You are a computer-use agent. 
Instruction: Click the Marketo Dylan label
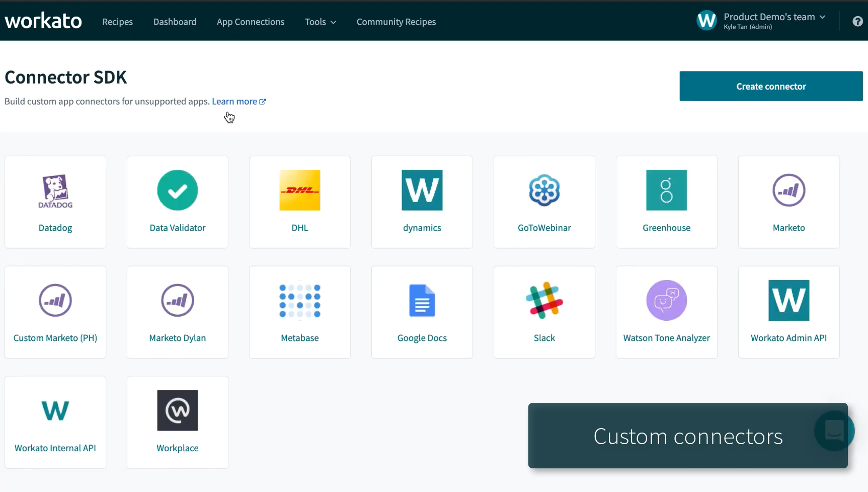coord(178,338)
